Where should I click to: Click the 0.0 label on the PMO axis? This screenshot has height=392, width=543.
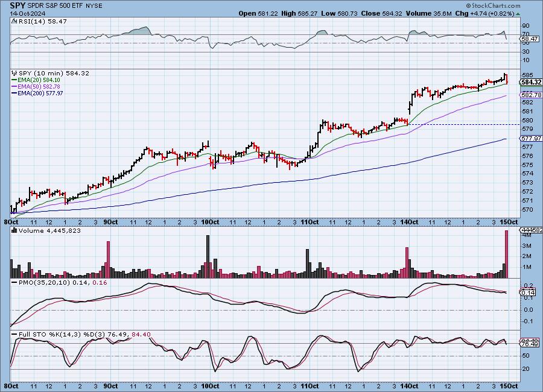(527, 309)
